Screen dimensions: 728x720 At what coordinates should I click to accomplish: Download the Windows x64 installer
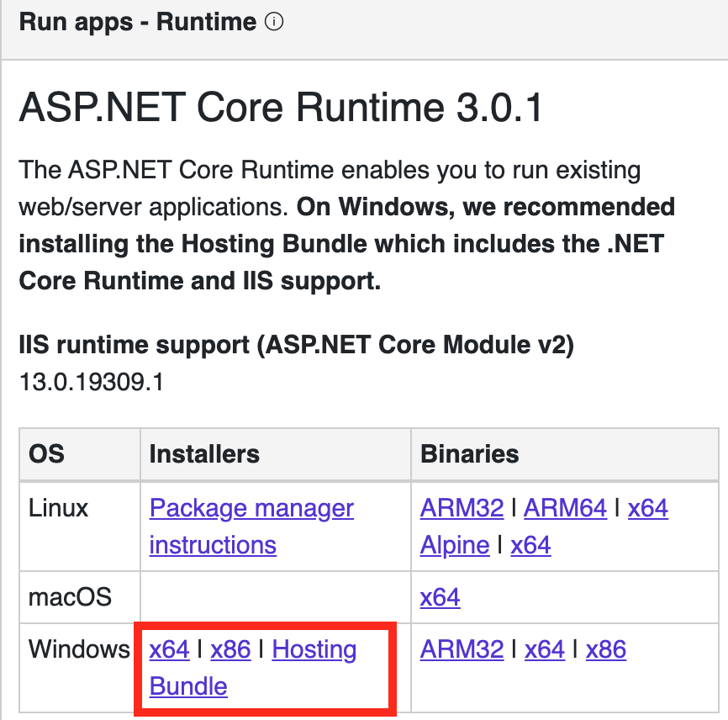click(169, 649)
